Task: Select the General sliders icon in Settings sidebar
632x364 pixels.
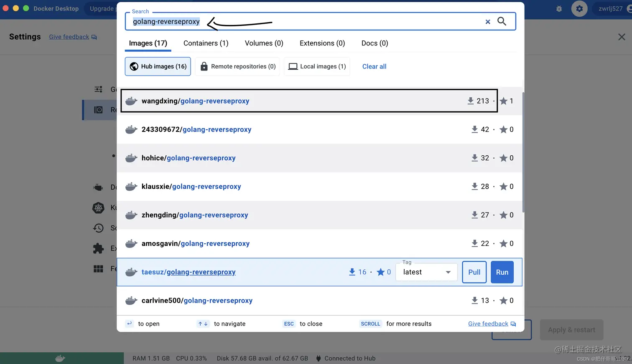Action: pyautogui.click(x=98, y=89)
